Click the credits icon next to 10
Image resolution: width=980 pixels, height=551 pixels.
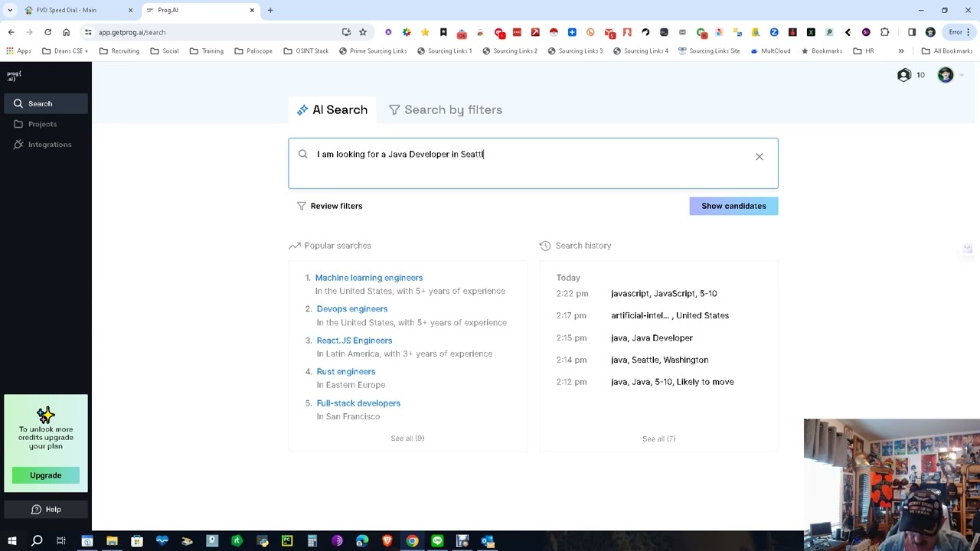pos(904,75)
